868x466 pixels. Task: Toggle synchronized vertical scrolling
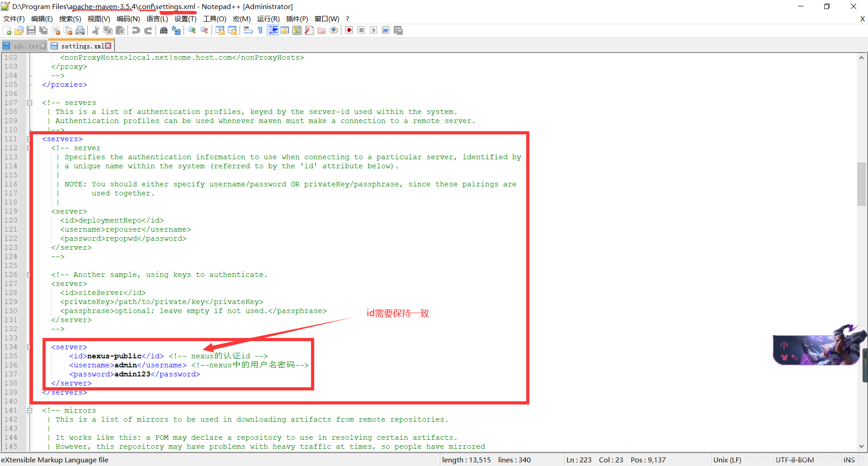[x=220, y=30]
